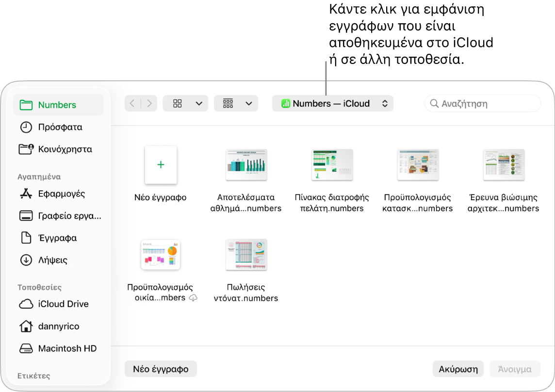Click the Αναζήτηση search field
The width and height of the screenshot is (555, 392).
[482, 104]
